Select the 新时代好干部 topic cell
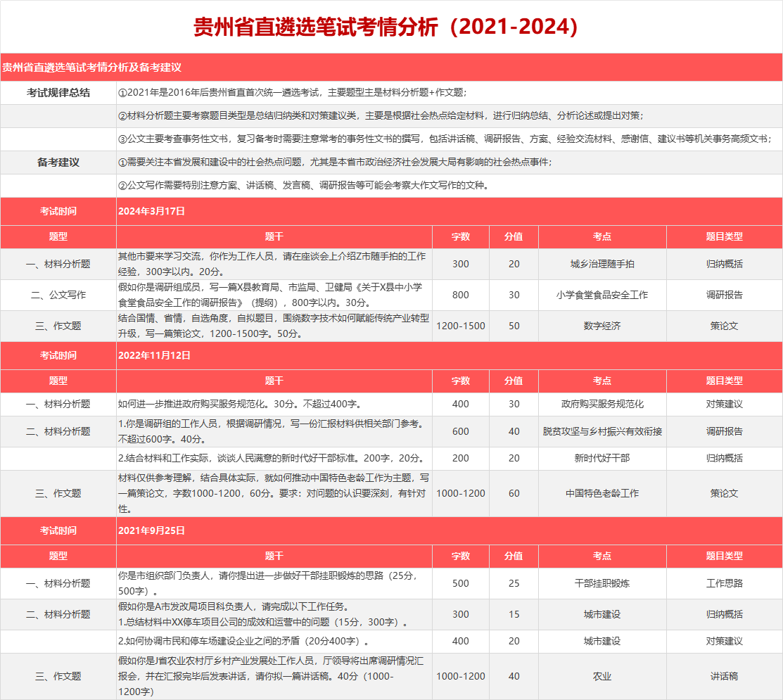This screenshot has height=700, width=783. coord(601,458)
